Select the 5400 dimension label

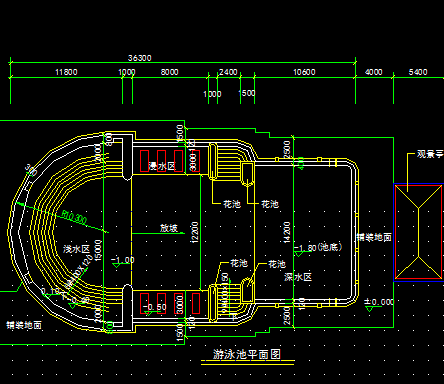click(418, 72)
